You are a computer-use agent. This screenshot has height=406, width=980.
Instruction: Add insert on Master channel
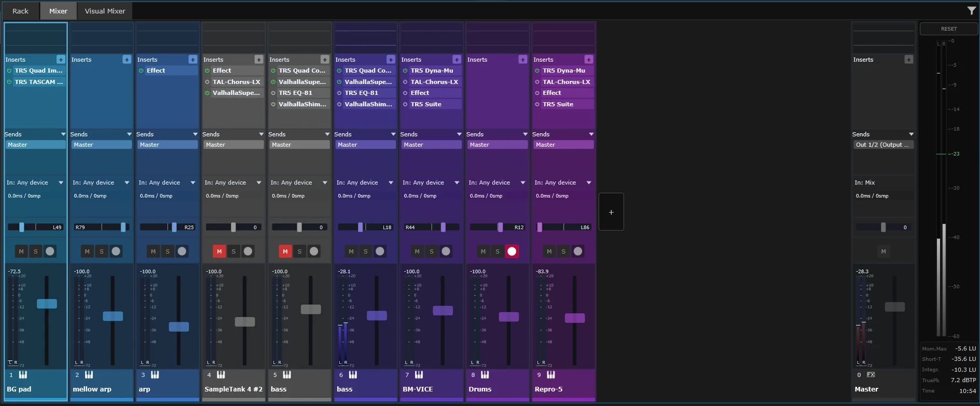(908, 60)
